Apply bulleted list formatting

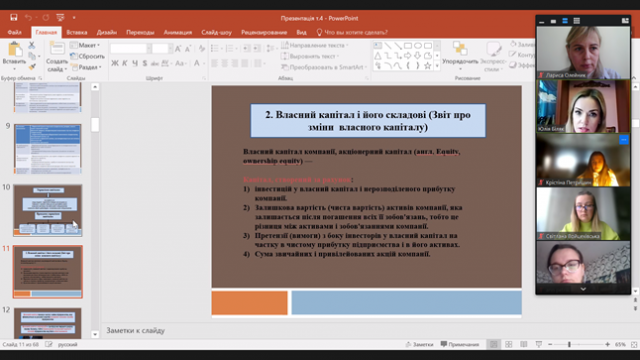pyautogui.click(x=216, y=49)
